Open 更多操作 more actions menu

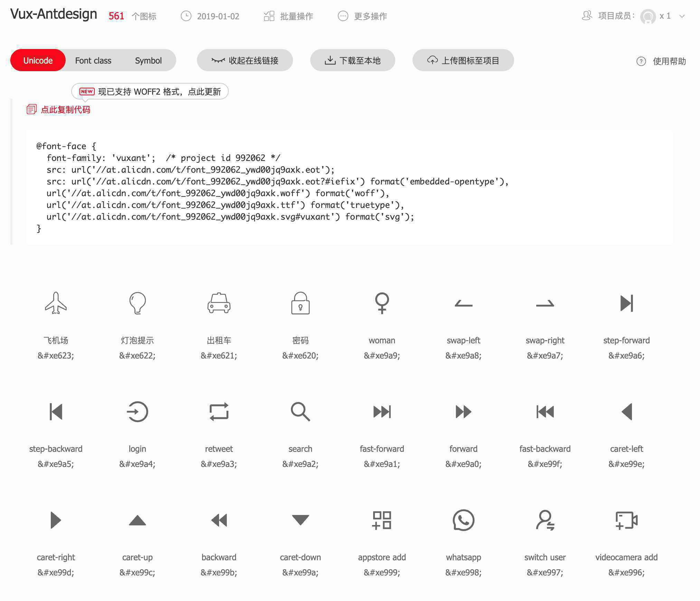click(x=362, y=16)
